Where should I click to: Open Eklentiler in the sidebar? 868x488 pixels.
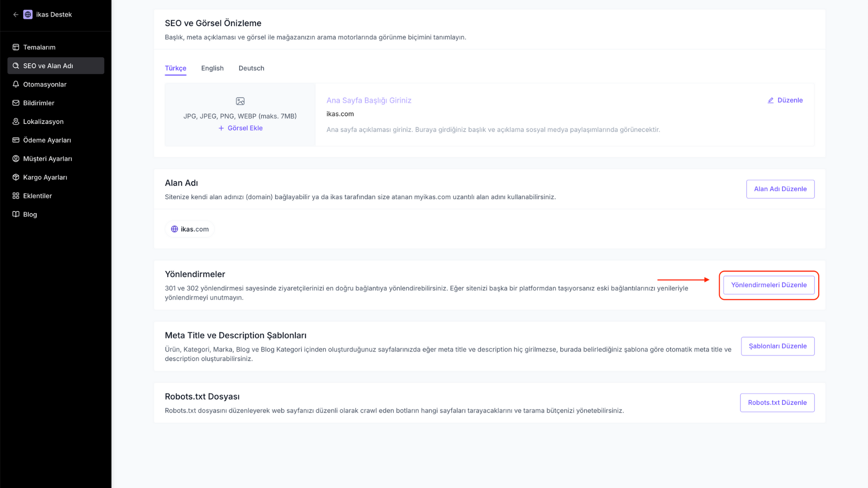[x=56, y=195]
